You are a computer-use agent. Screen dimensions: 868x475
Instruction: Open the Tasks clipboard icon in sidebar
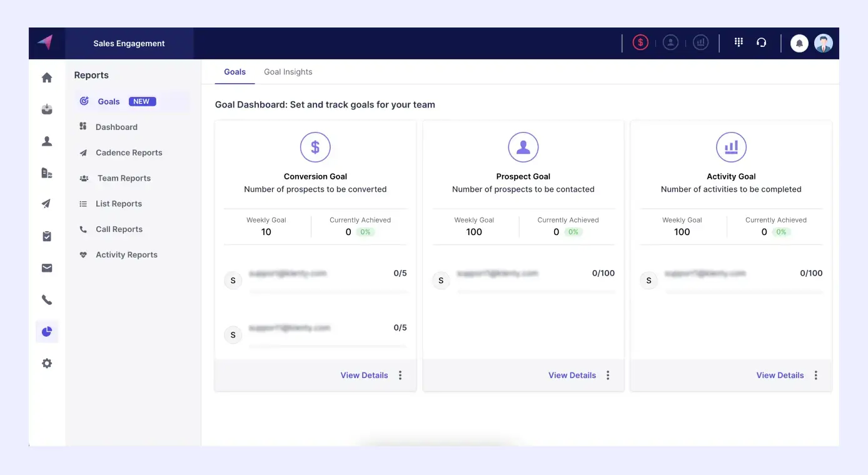coord(47,236)
